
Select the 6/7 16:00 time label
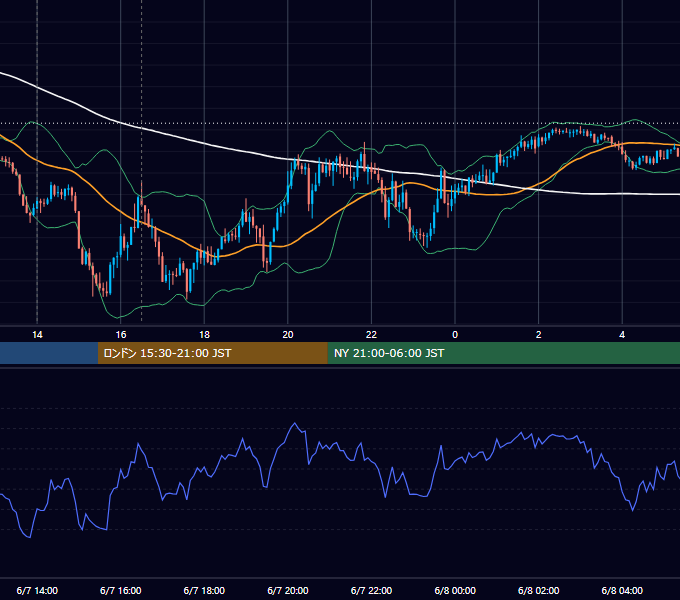pos(121,590)
